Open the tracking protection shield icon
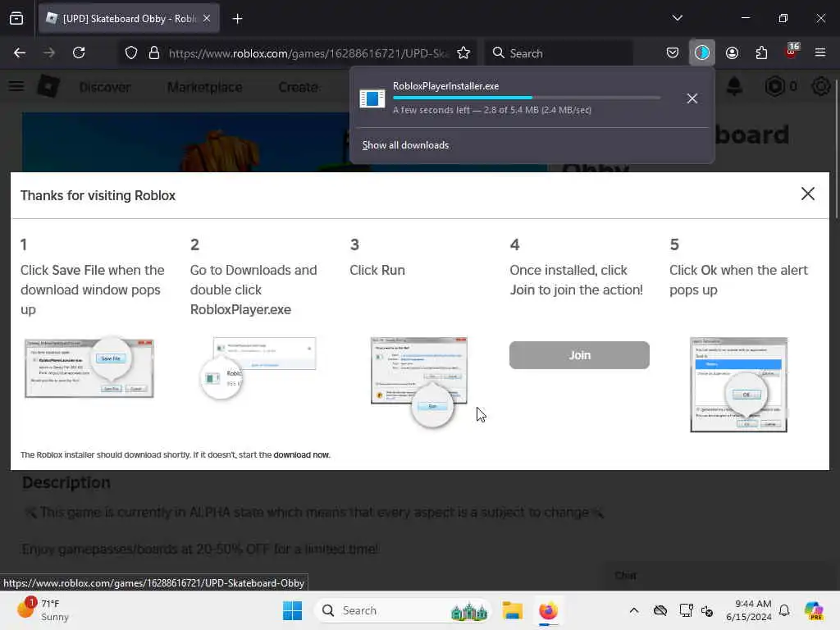Image resolution: width=840 pixels, height=630 pixels. [x=131, y=52]
